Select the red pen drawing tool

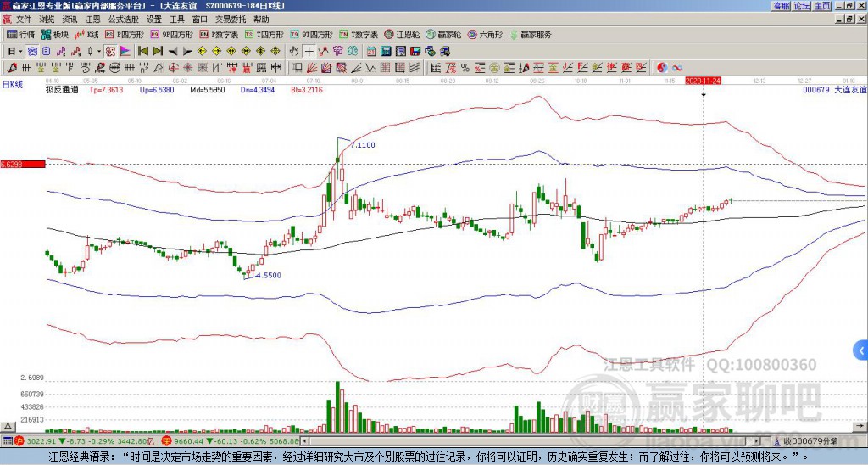12,68
